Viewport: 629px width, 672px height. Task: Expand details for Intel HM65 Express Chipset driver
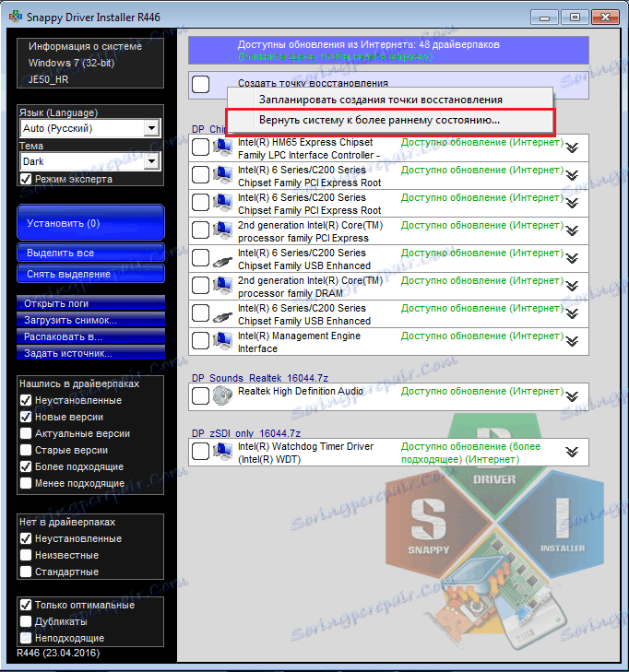(x=572, y=147)
